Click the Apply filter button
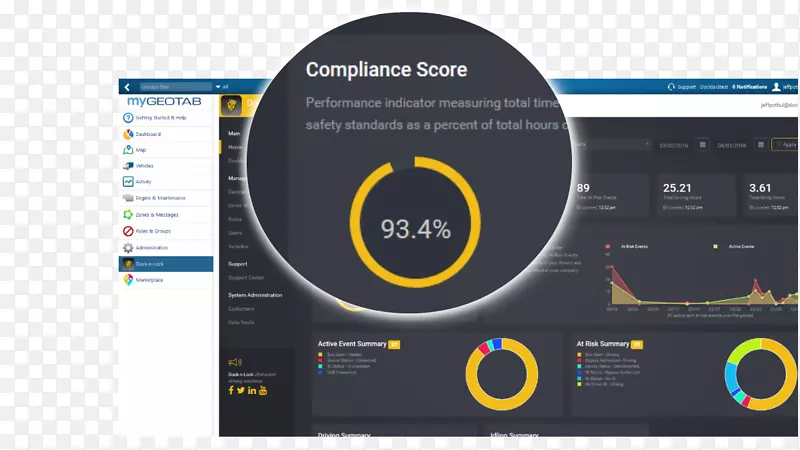 point(785,145)
